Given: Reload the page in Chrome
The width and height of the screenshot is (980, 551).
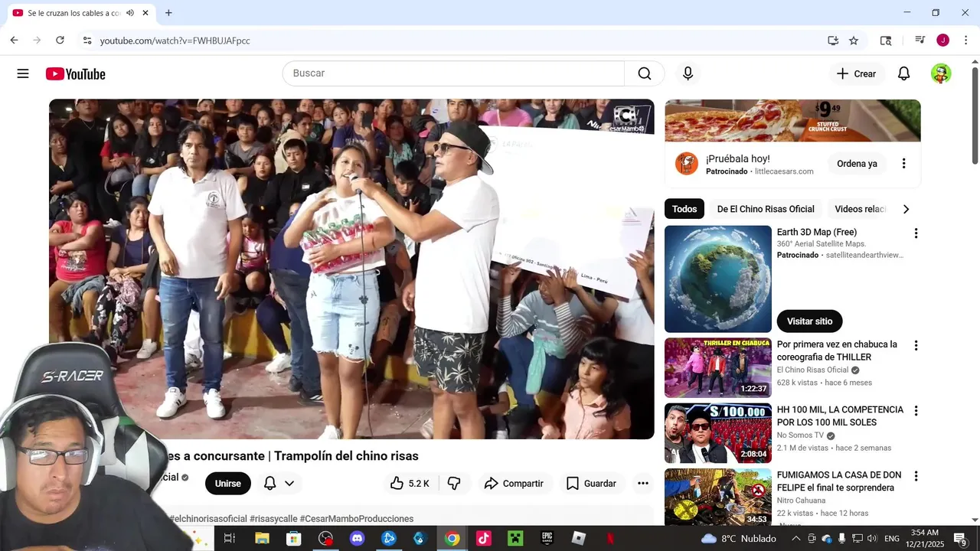Looking at the screenshot, I should click(60, 41).
